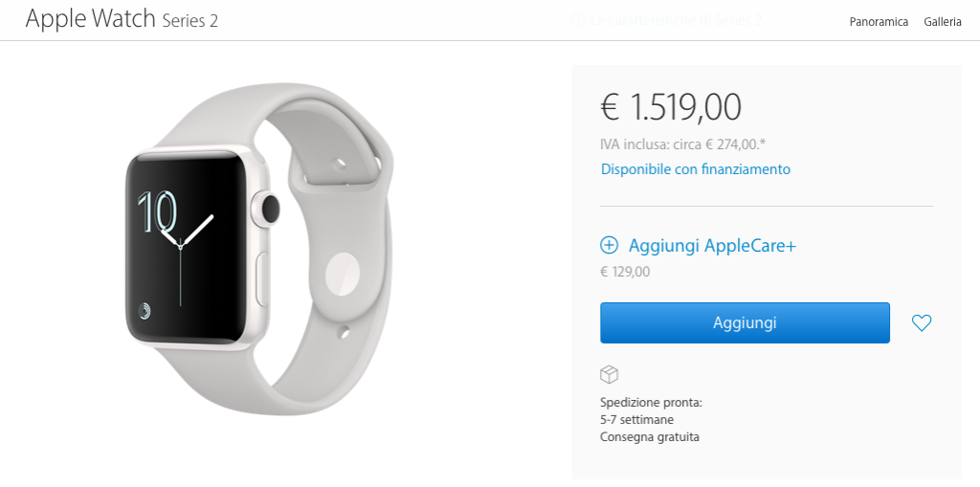Screen dimensions: 980x487
Task: Open Le caratteristiche di Series 2 link
Action: point(677,20)
